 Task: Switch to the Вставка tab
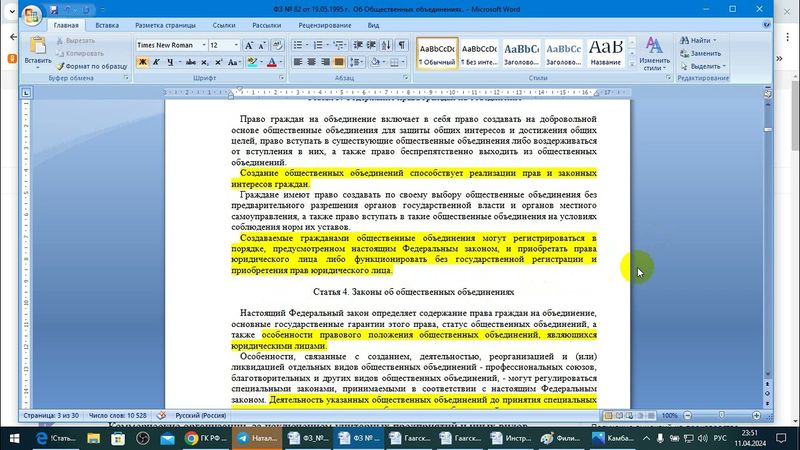(107, 25)
